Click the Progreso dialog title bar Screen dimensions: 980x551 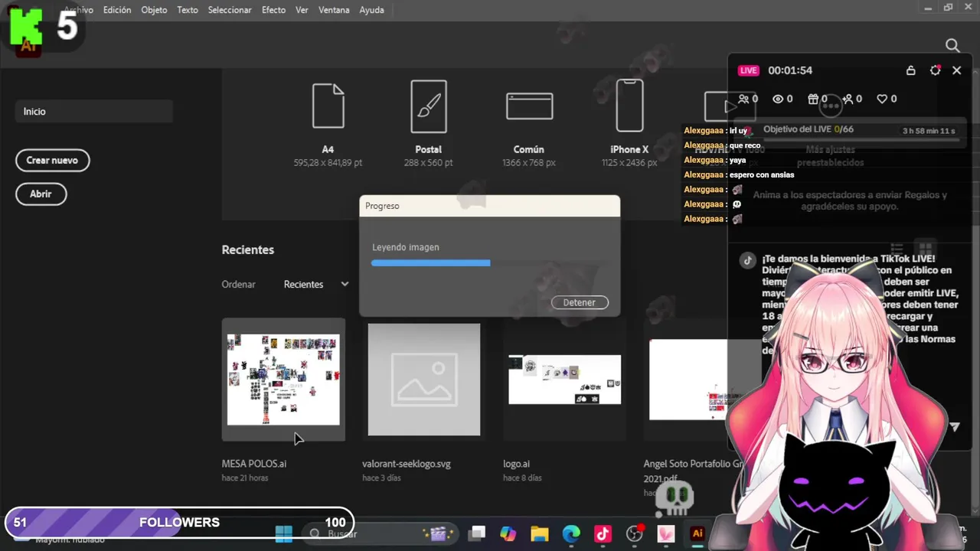490,206
